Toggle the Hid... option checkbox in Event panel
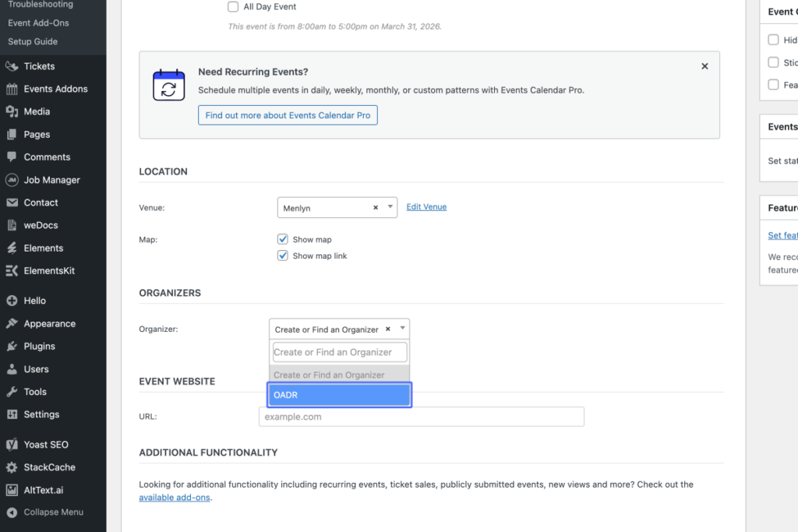 pos(773,40)
